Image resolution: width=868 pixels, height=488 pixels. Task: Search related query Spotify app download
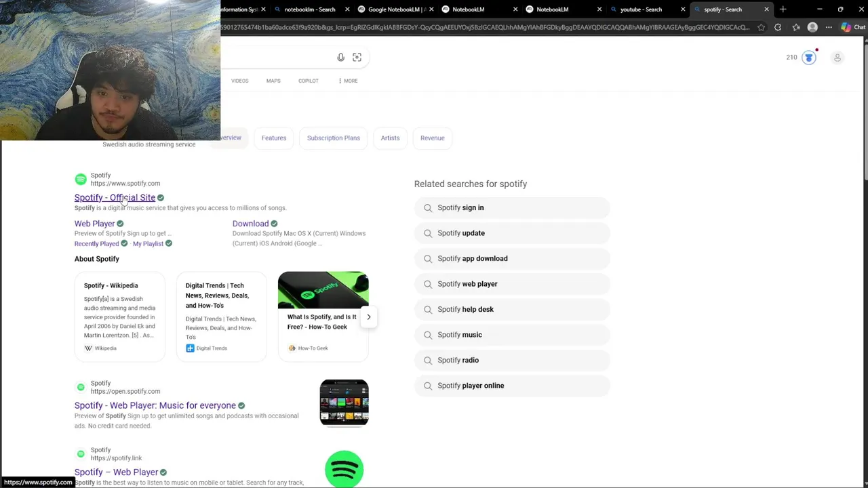coord(512,259)
